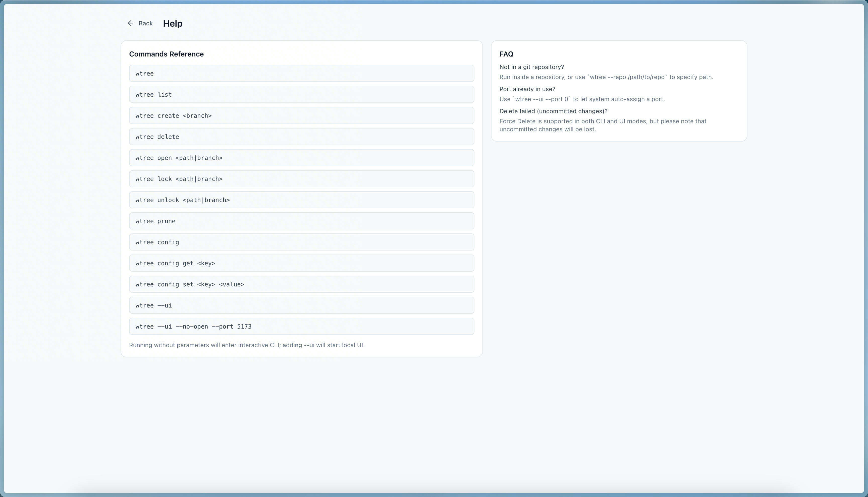Click the 'wtree list' command row
The image size is (868, 497).
301,95
